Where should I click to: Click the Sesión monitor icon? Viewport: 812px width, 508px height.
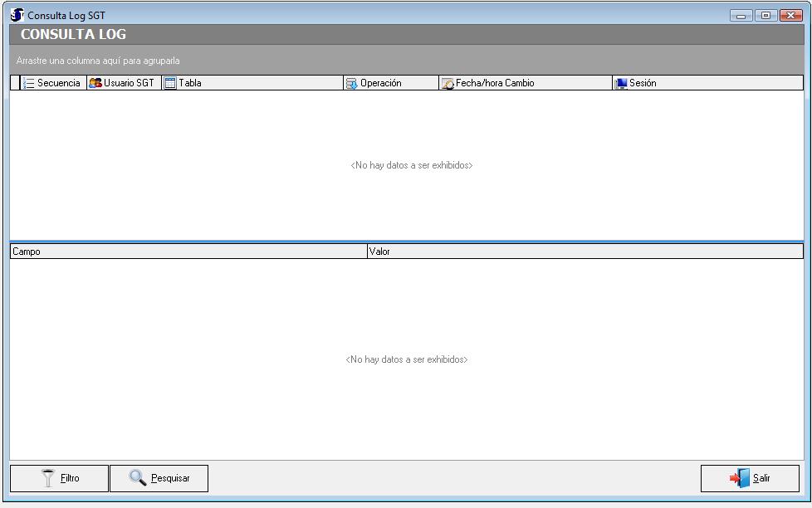point(621,83)
